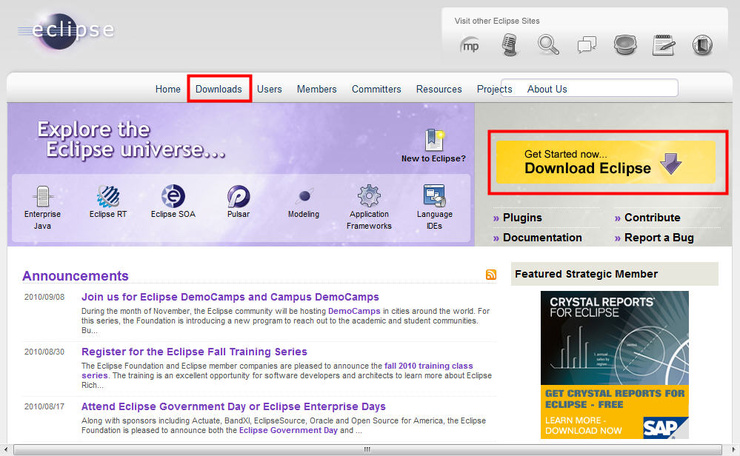Open the notepad with pencil icon
The height and width of the screenshot is (456, 740).
[x=664, y=45]
